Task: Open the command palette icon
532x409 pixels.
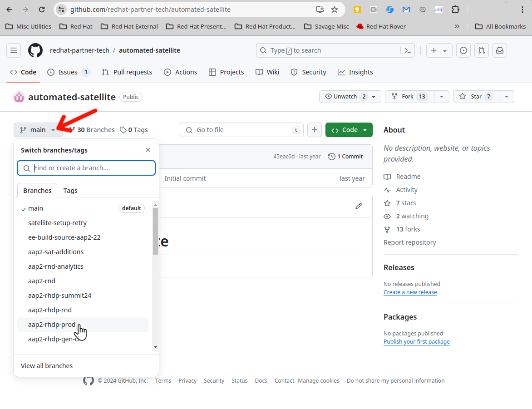Action: point(408,50)
